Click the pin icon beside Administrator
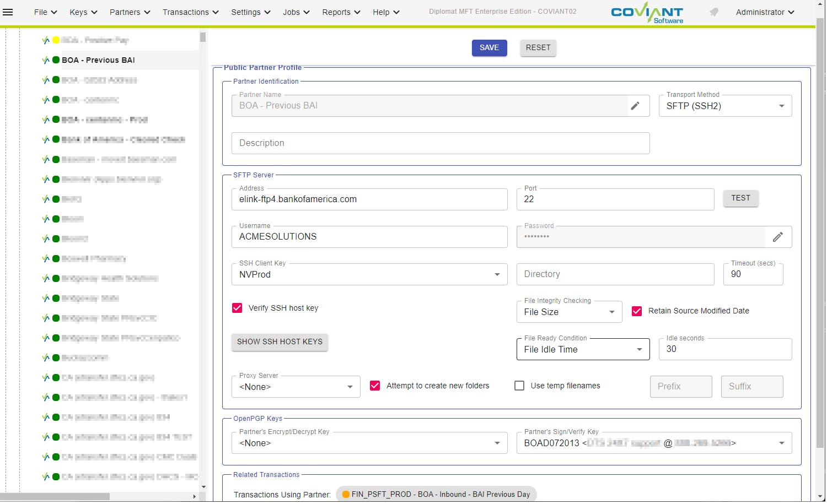Viewport: 827px width, 504px height. (714, 12)
